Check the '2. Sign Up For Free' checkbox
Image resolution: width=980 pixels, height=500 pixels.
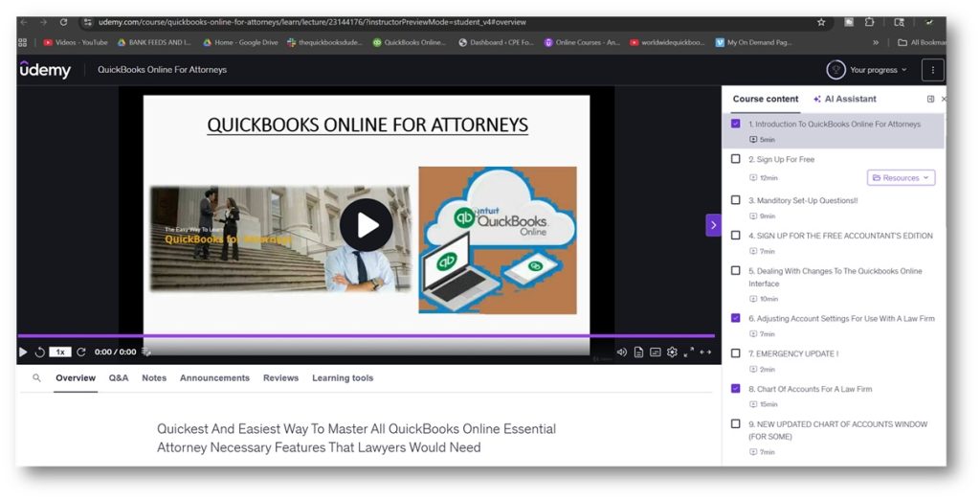[x=735, y=159]
